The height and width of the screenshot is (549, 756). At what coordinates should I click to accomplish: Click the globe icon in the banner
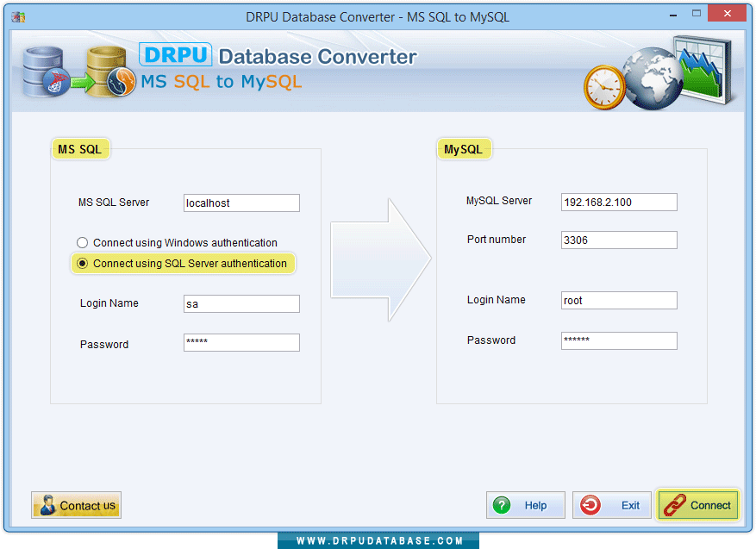click(x=652, y=78)
